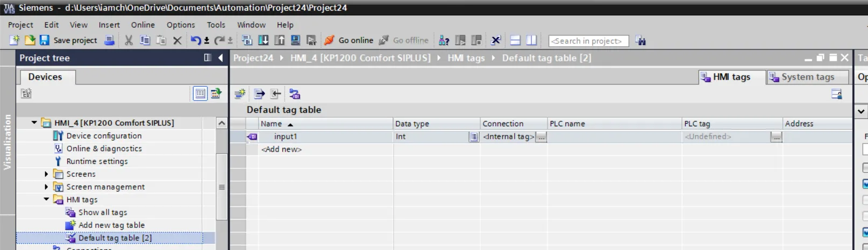Click the Undo arrow icon
Viewport: 868px width, 250px height.
point(195,40)
